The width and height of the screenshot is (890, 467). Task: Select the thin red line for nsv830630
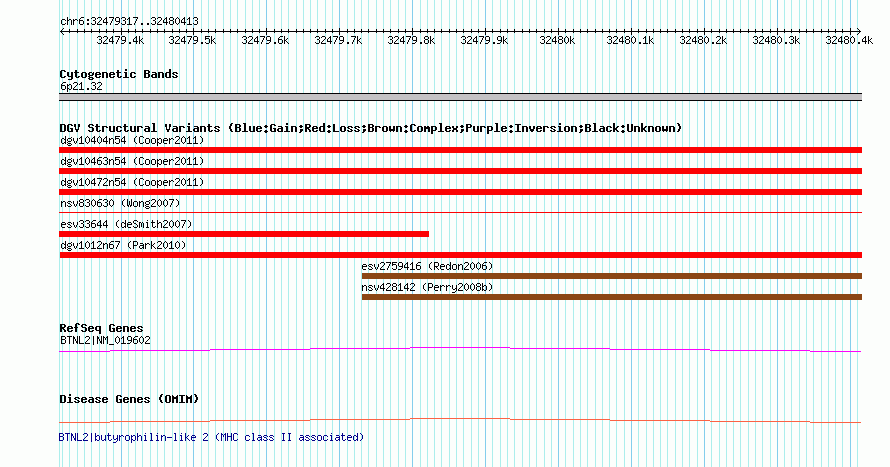[x=460, y=213]
